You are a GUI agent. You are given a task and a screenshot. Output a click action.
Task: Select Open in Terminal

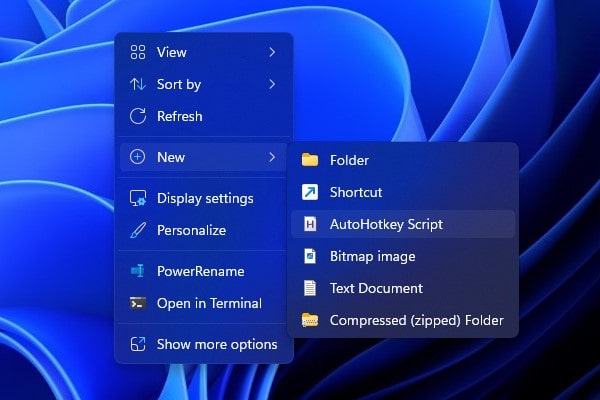204,303
